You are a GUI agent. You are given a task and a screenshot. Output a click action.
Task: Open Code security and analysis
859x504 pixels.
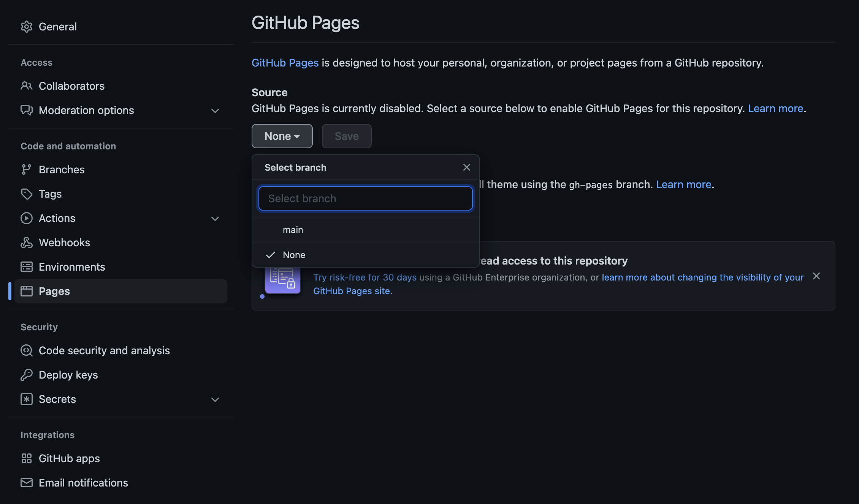coord(121,350)
